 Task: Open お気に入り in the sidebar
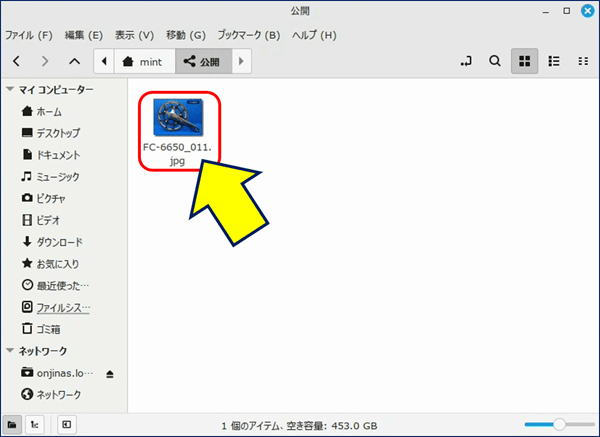pyautogui.click(x=50, y=264)
